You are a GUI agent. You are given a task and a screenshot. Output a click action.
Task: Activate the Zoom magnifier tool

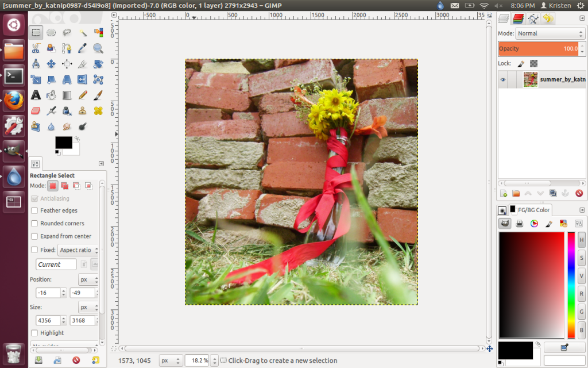pos(98,48)
